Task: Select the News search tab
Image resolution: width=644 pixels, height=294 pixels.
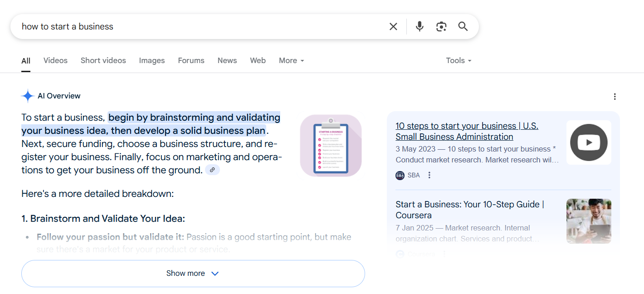Action: tap(227, 60)
